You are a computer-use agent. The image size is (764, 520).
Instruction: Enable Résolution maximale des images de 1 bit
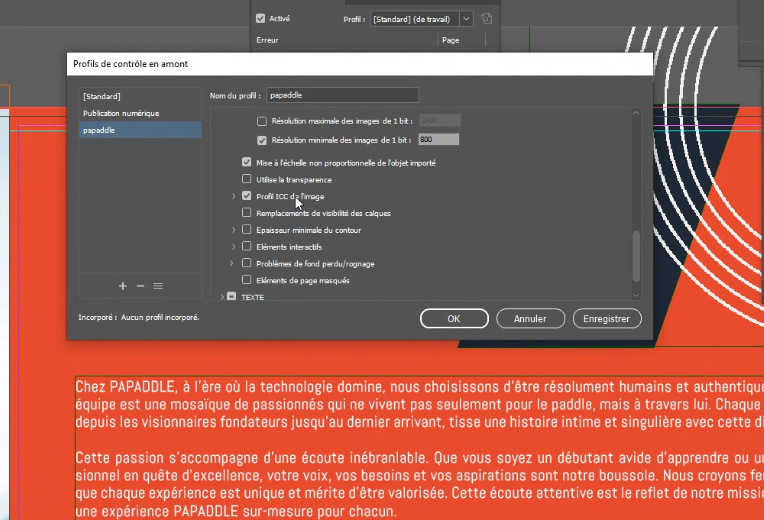pyautogui.click(x=262, y=121)
